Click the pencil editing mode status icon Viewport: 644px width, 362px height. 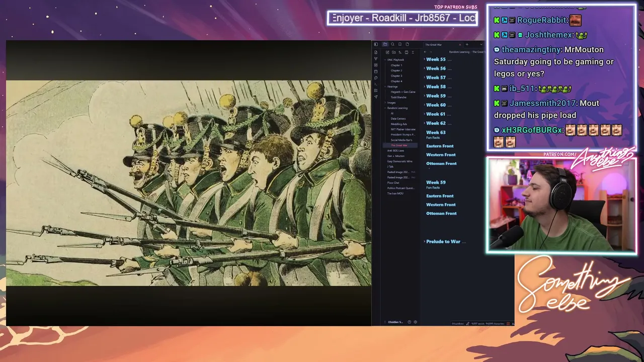468,324
